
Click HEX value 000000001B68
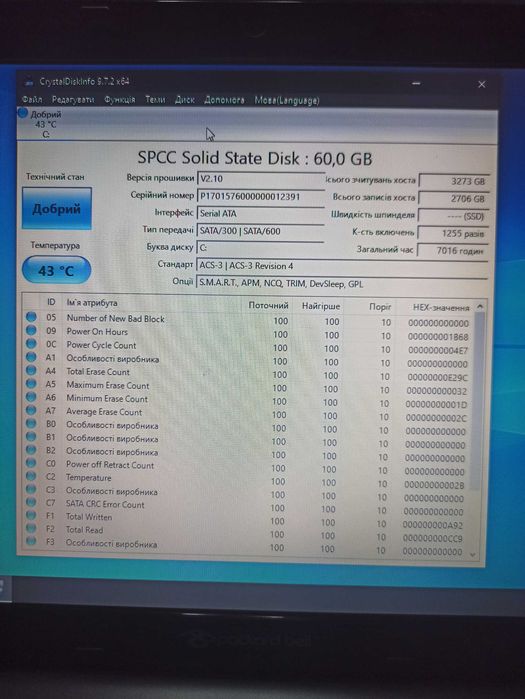pyautogui.click(x=438, y=337)
